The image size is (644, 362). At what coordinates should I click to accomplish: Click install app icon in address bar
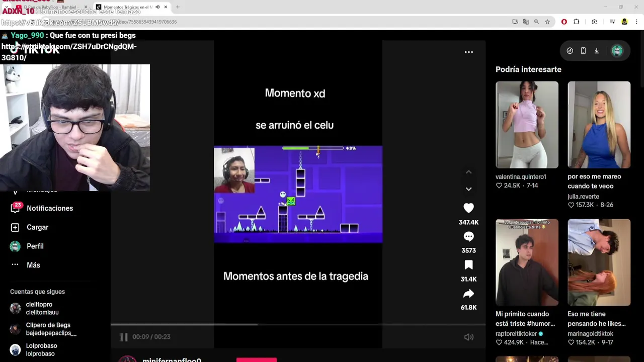515,22
